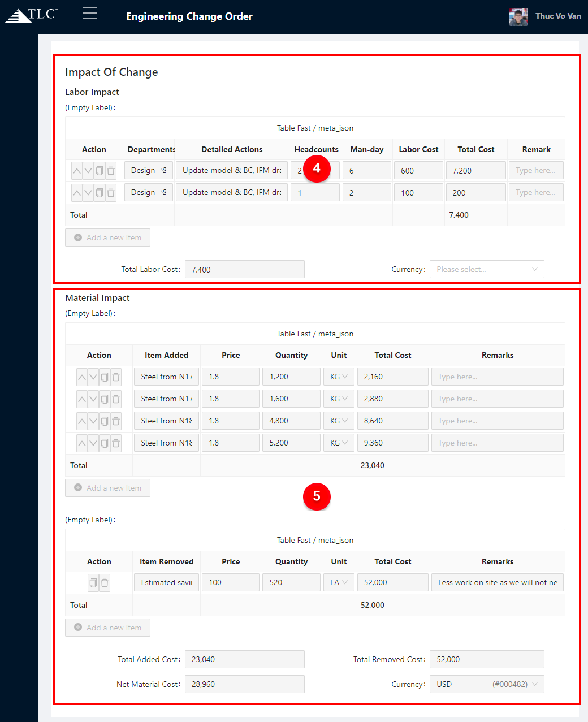Move the steel row with quantity 5,200 down
The width and height of the screenshot is (588, 722).
(93, 443)
